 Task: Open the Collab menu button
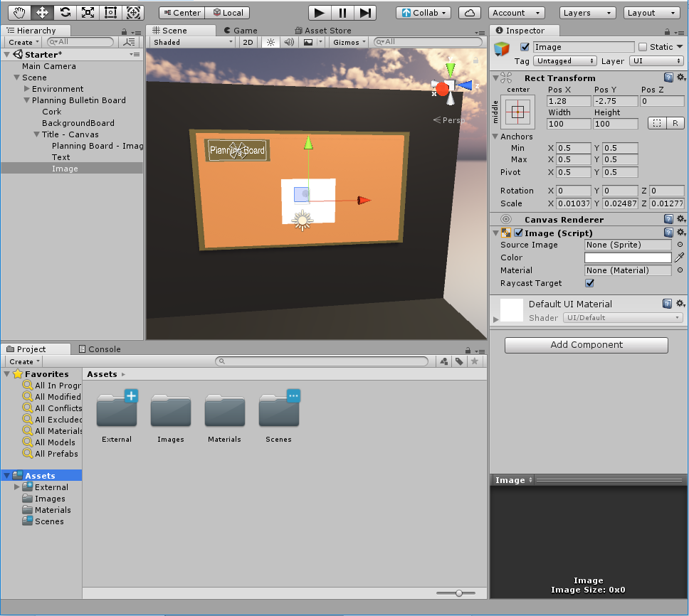coord(424,13)
